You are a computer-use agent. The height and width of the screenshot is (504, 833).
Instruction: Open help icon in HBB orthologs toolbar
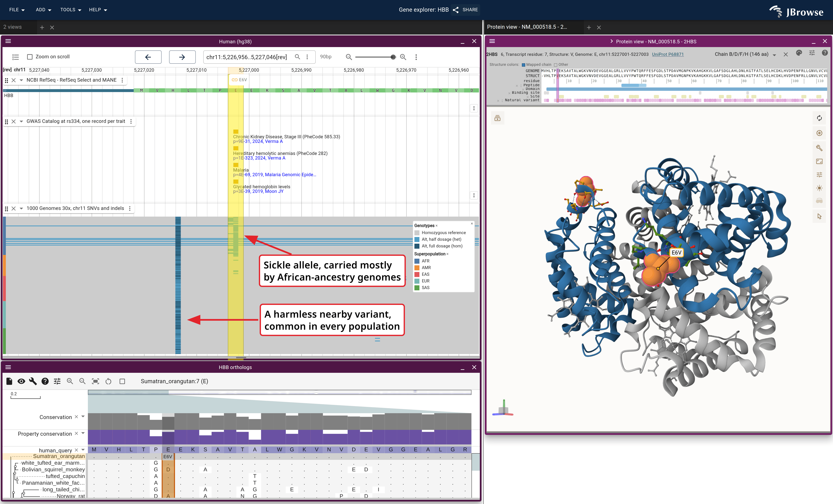[x=45, y=381]
